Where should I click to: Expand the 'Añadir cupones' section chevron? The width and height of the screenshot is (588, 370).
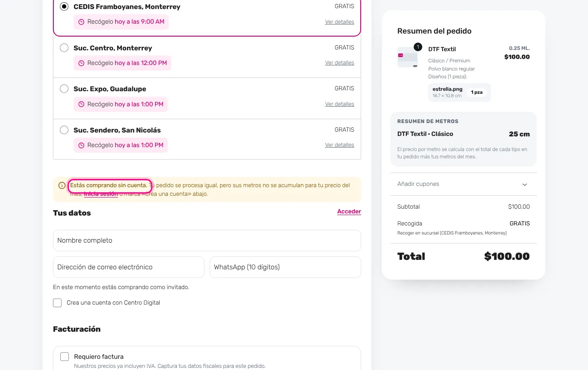pyautogui.click(x=525, y=185)
